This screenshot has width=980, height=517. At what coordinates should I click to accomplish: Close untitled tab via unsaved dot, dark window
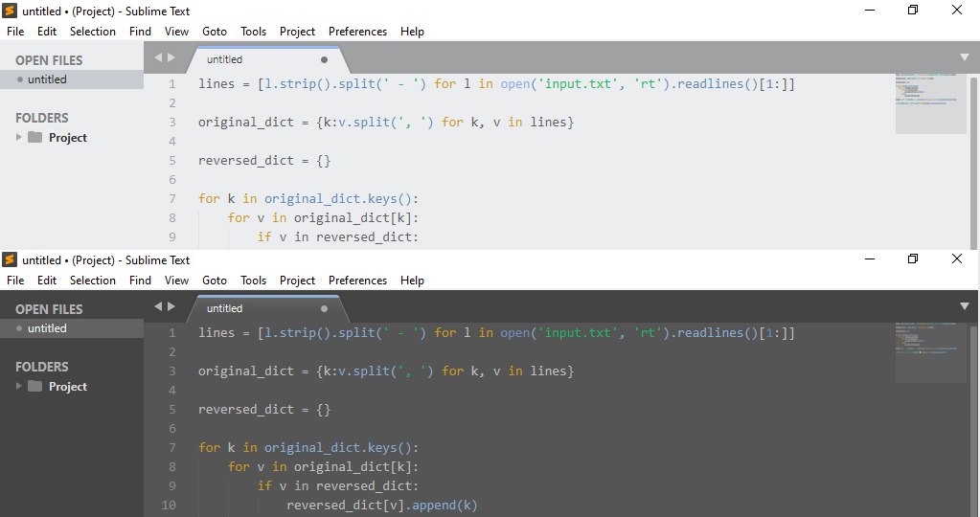point(324,308)
